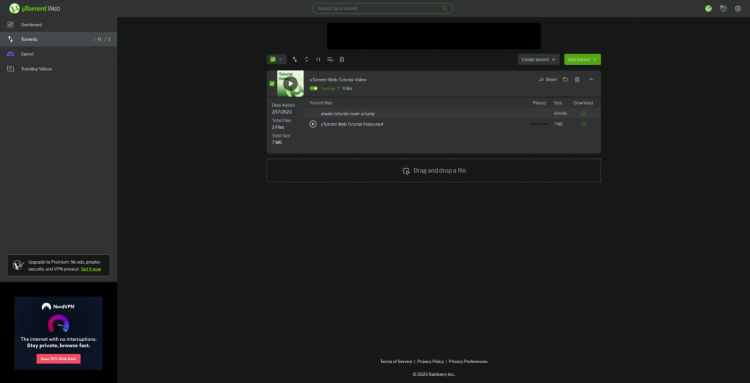
Task: Click the green Add torrent button
Action: tap(582, 59)
